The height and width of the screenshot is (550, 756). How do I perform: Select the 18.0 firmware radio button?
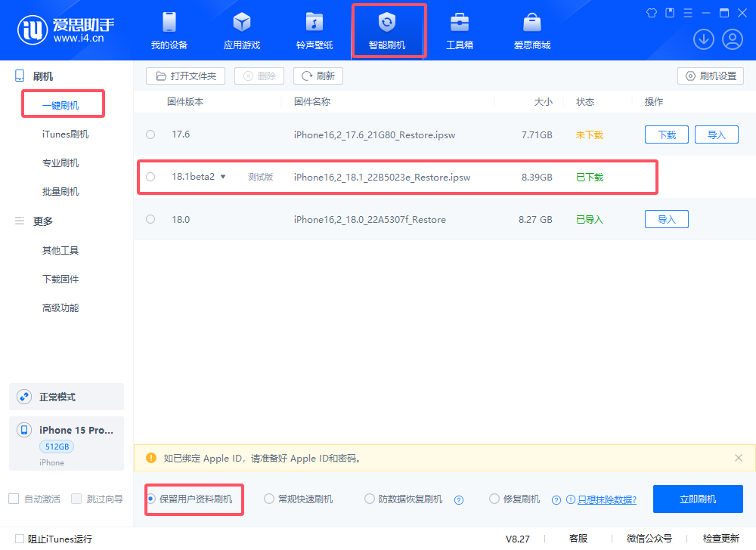point(150,219)
